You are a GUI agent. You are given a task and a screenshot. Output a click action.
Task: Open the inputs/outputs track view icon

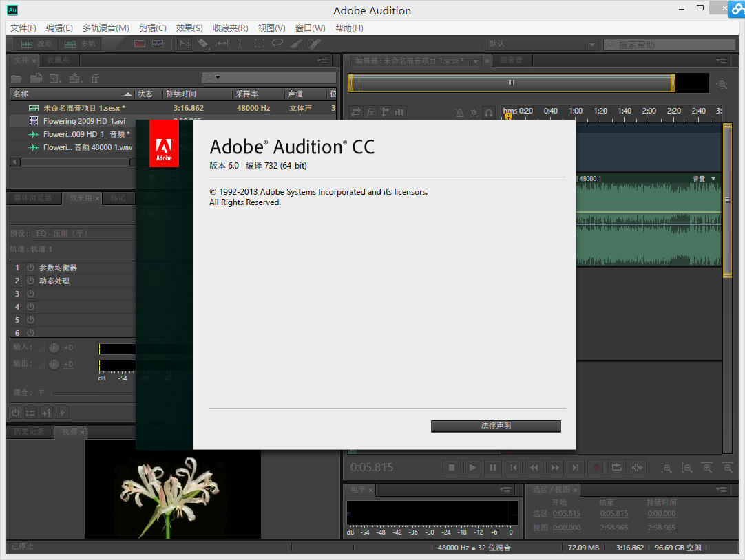tap(355, 112)
